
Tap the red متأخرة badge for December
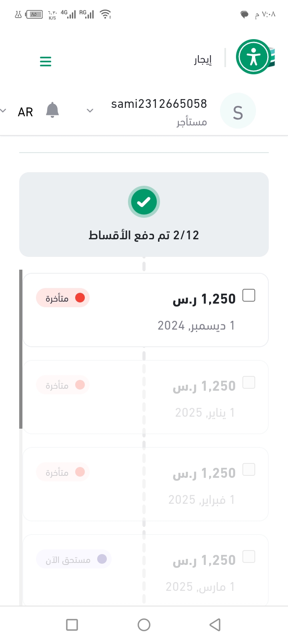pyautogui.click(x=63, y=298)
